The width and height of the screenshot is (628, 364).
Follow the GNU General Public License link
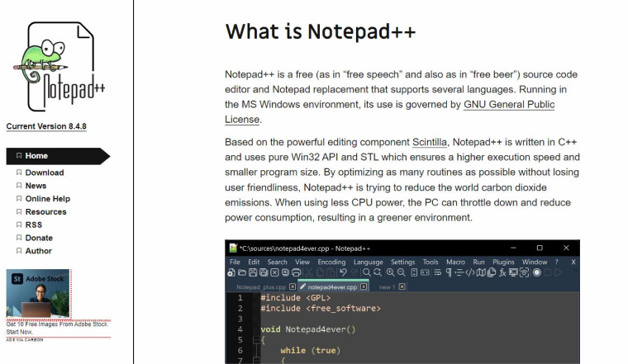509,105
